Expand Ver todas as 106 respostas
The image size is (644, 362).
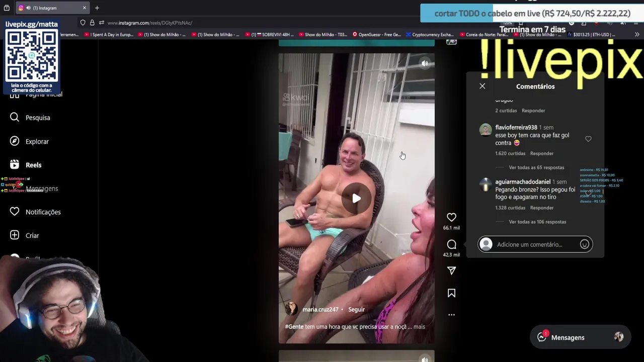click(x=537, y=222)
